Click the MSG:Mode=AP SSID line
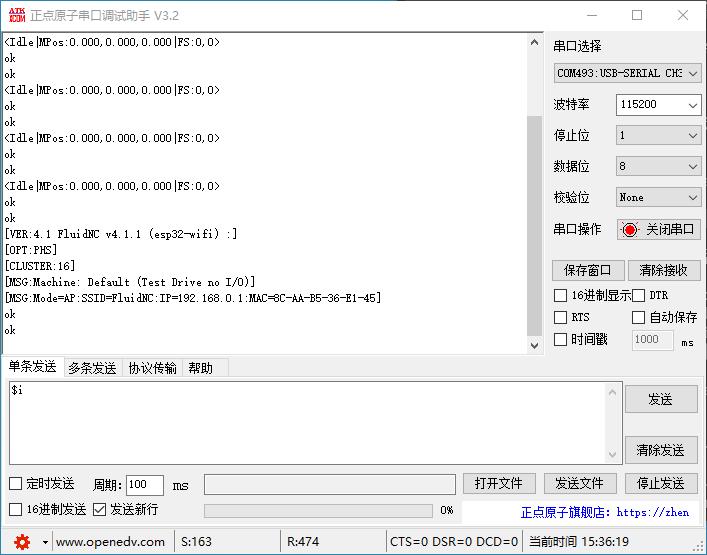 (x=193, y=298)
